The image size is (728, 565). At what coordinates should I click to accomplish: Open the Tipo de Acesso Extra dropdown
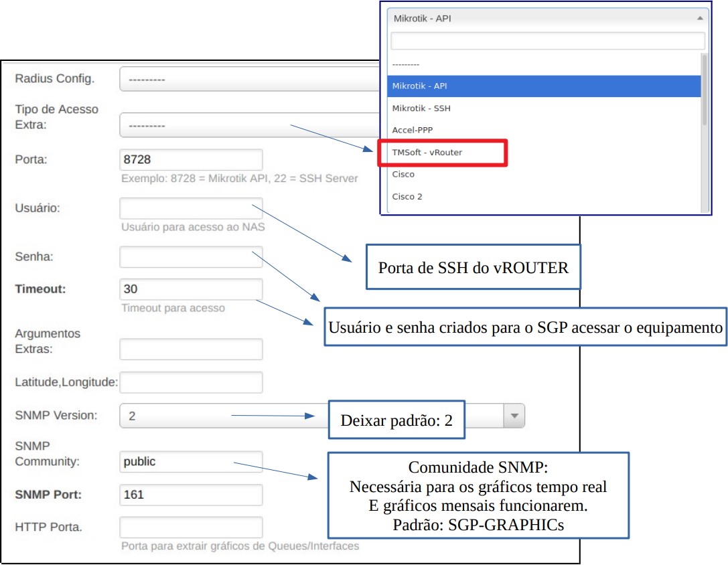point(249,125)
